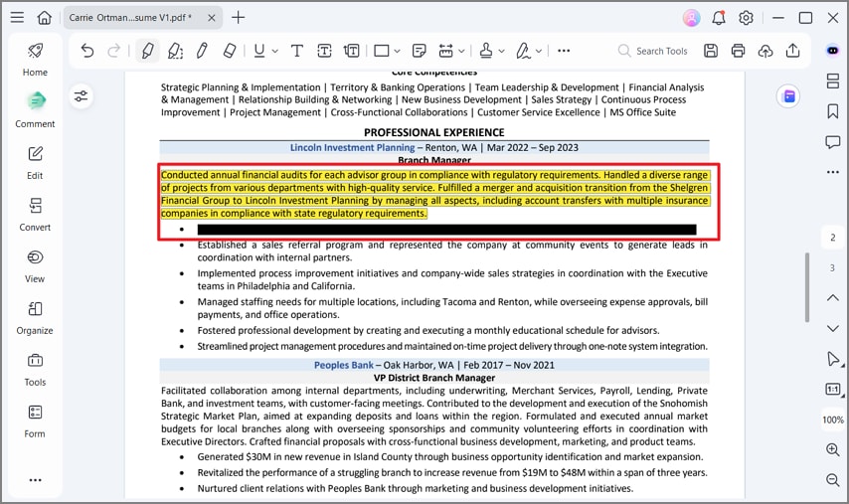Choose the select cursor tool
This screenshot has width=849, height=504.
[833, 359]
